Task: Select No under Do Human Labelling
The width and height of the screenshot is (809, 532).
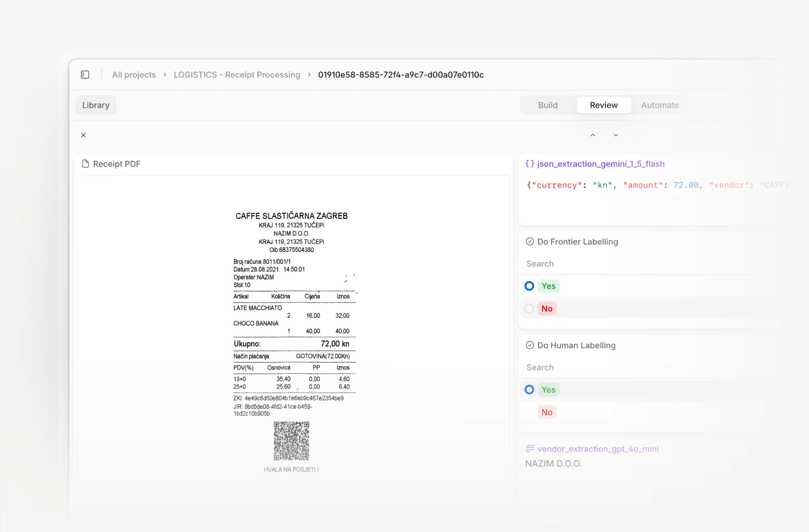Action: [x=547, y=412]
